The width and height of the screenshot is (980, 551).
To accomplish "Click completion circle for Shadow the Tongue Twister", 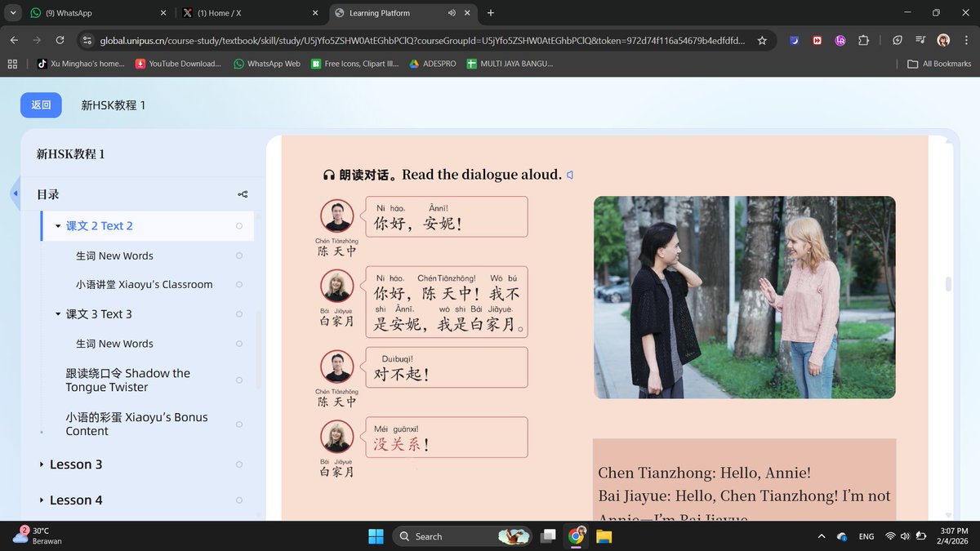I will 239,380.
